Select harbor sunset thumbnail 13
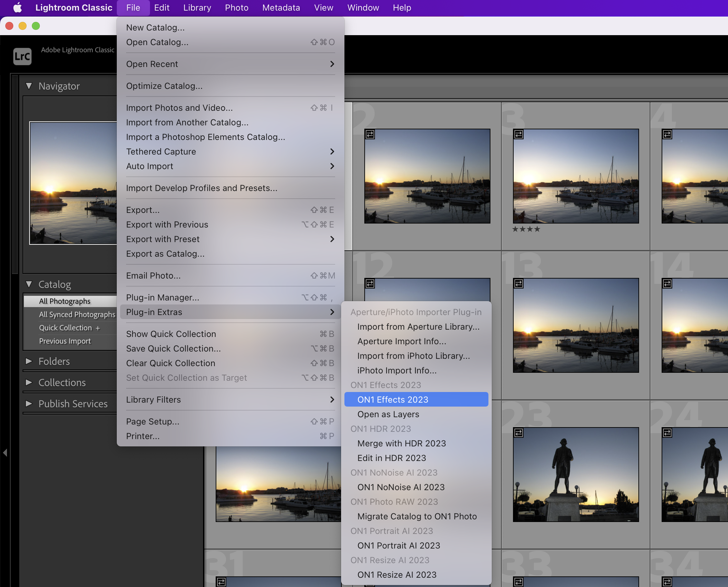Image resolution: width=728 pixels, height=587 pixels. coord(576,325)
